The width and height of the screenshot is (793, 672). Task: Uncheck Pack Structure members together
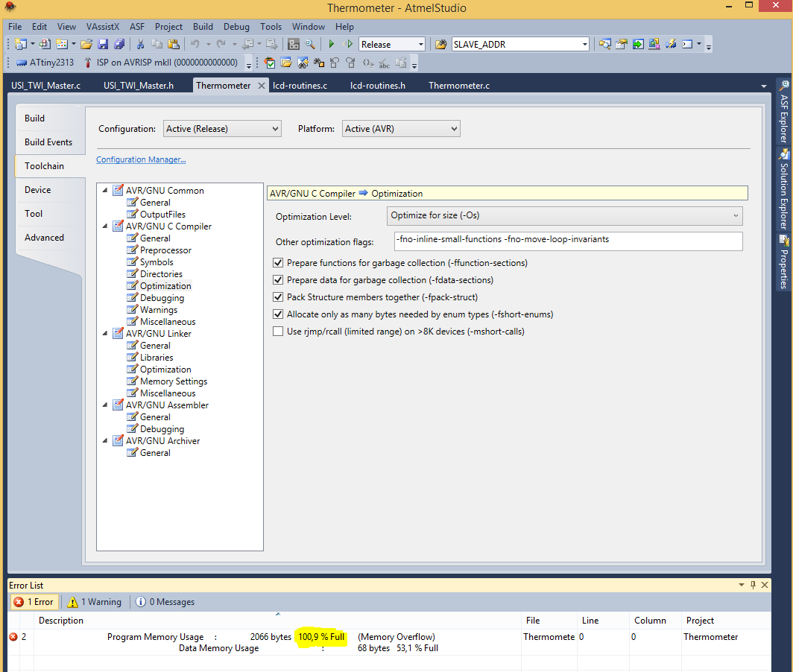(x=278, y=297)
